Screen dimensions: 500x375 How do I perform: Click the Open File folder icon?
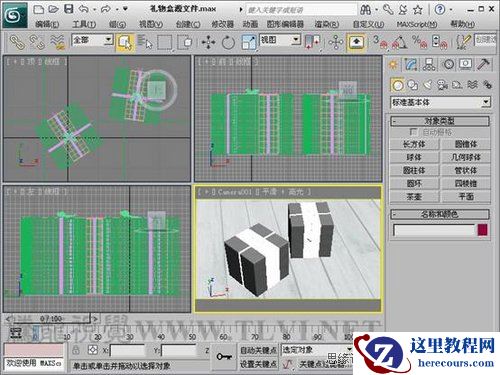click(53, 9)
